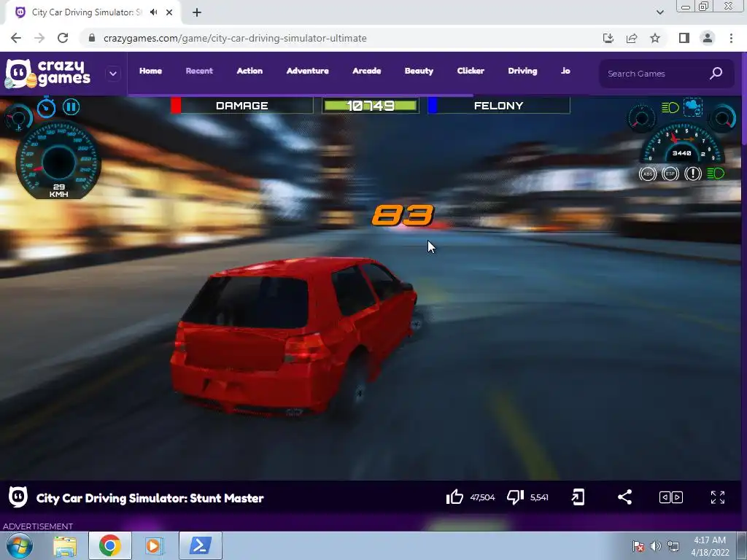This screenshot has width=747, height=560.
Task: Toggle the ABS indicator
Action: [x=648, y=174]
